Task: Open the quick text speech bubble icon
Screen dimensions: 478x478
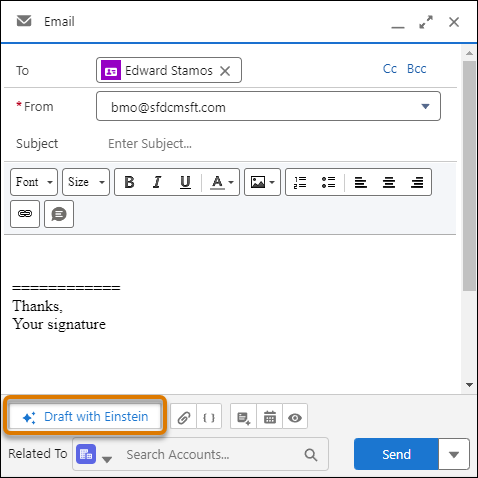Action: [x=59, y=214]
